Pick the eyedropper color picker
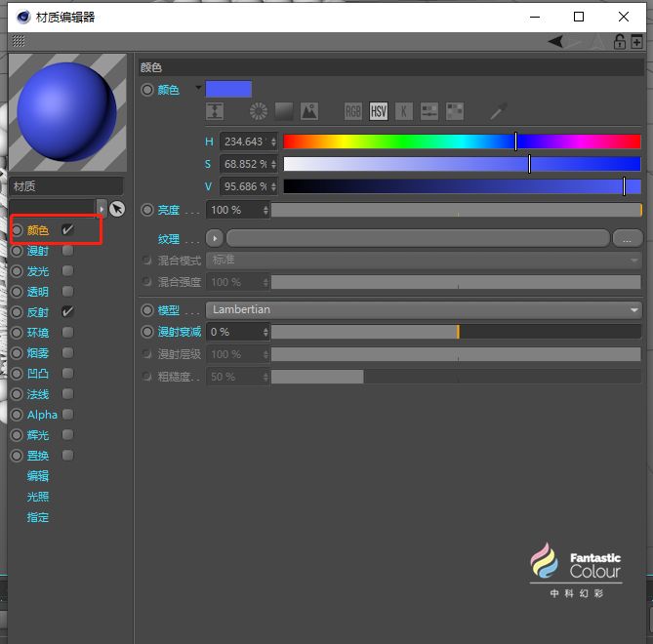The height and width of the screenshot is (644, 653). (498, 111)
